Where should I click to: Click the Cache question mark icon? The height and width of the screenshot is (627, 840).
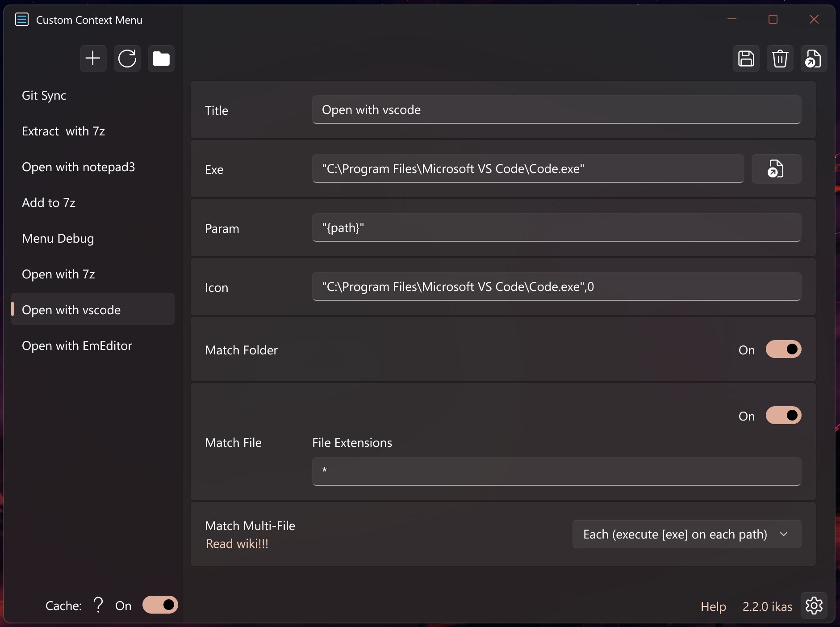tap(98, 605)
